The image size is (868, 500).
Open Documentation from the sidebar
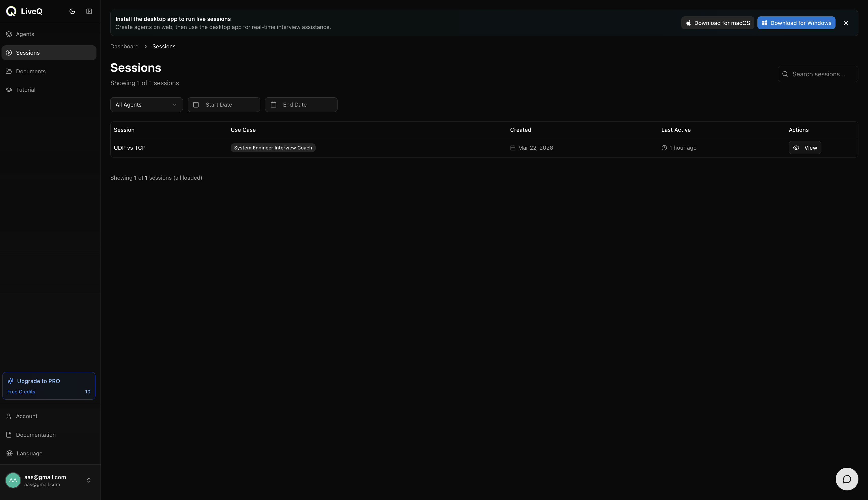[x=36, y=435]
